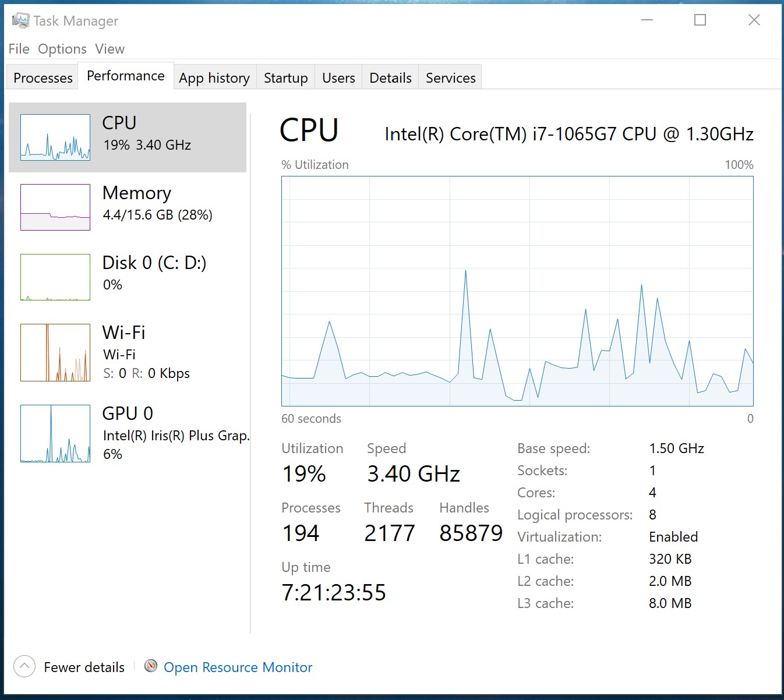Select the Wi-Fi sidebar entry title

[x=123, y=332]
